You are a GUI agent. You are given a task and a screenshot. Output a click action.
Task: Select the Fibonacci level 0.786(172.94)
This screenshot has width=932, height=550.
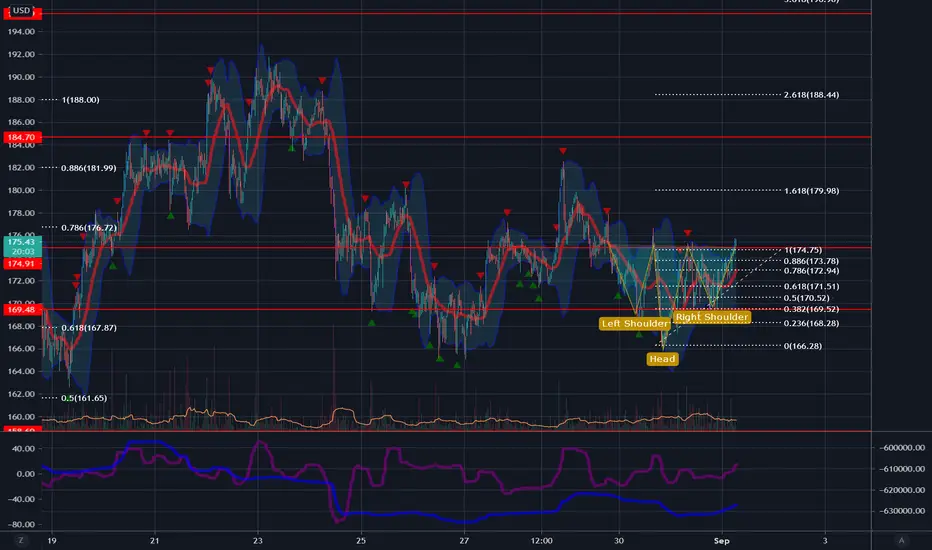coord(811,271)
